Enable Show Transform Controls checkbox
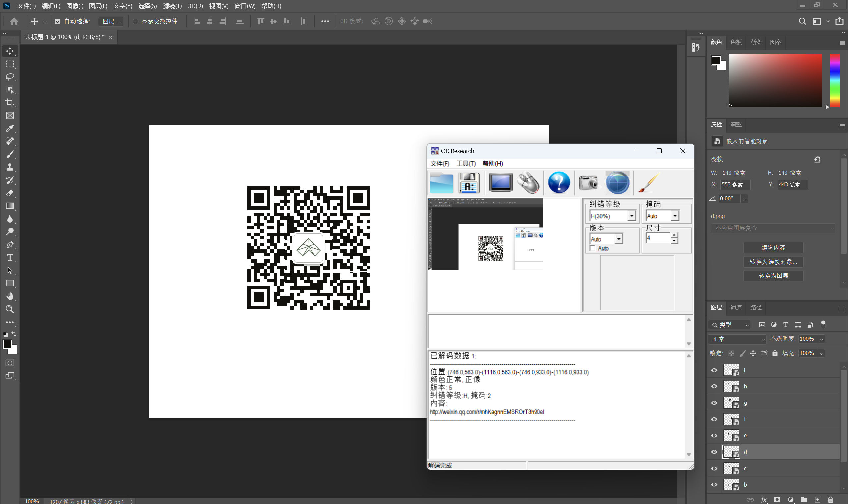The image size is (848, 504). click(135, 21)
